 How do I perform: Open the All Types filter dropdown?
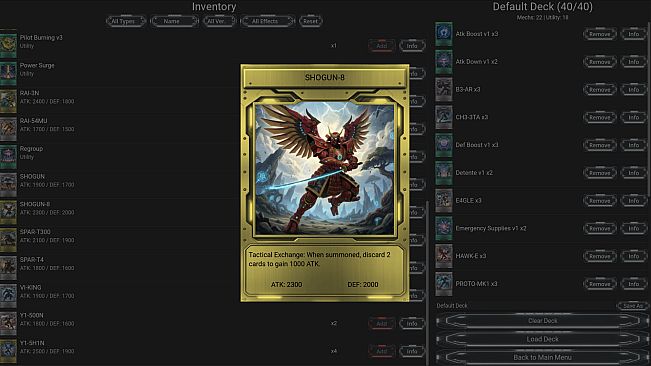tap(126, 21)
